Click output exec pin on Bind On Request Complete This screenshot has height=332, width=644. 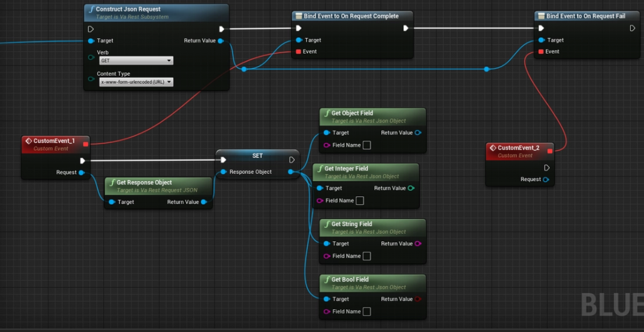tap(406, 28)
